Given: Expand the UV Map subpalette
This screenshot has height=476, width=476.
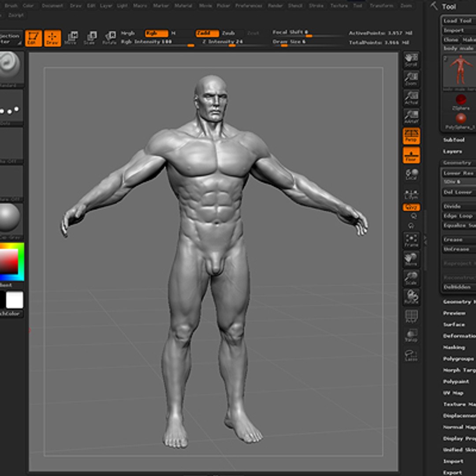Looking at the screenshot, I should [x=453, y=393].
